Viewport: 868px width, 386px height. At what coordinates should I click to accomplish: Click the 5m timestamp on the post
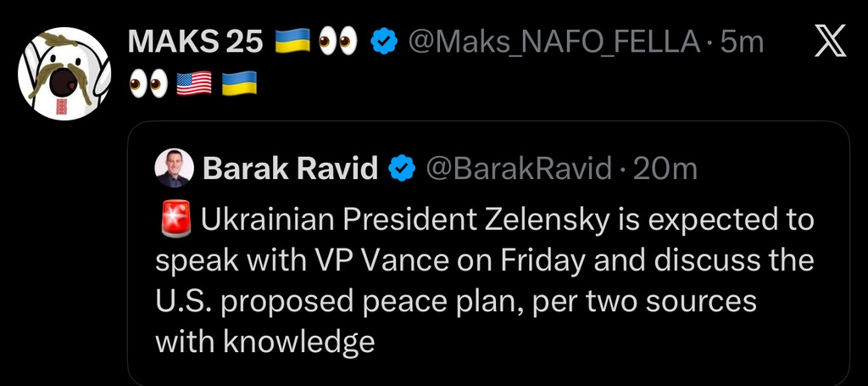(x=742, y=40)
